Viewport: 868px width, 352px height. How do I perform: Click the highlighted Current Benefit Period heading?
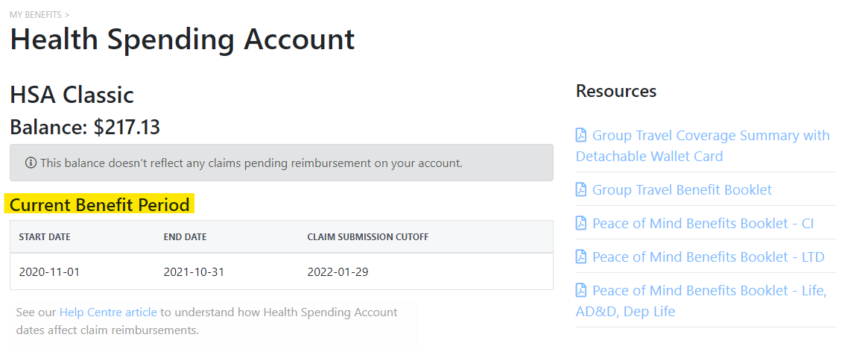[101, 204]
